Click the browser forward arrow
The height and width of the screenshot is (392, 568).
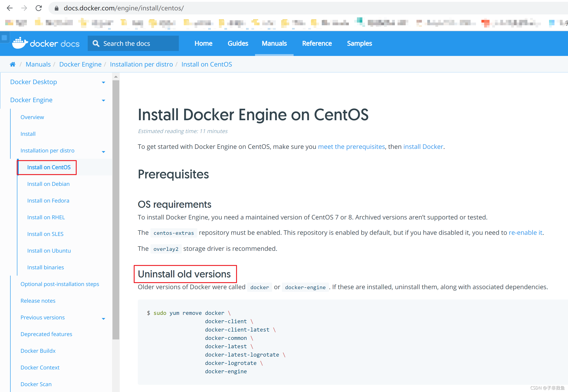[24, 8]
